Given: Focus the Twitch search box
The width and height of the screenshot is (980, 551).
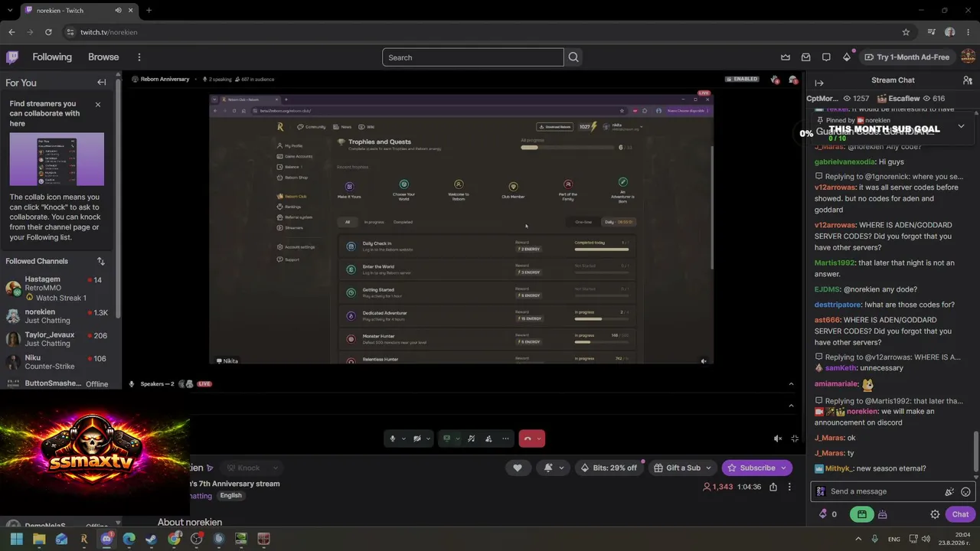Looking at the screenshot, I should click(x=472, y=57).
